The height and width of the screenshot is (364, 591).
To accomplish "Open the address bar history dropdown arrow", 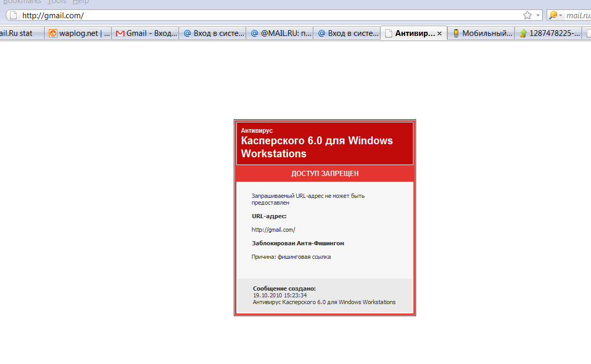I will [x=538, y=16].
